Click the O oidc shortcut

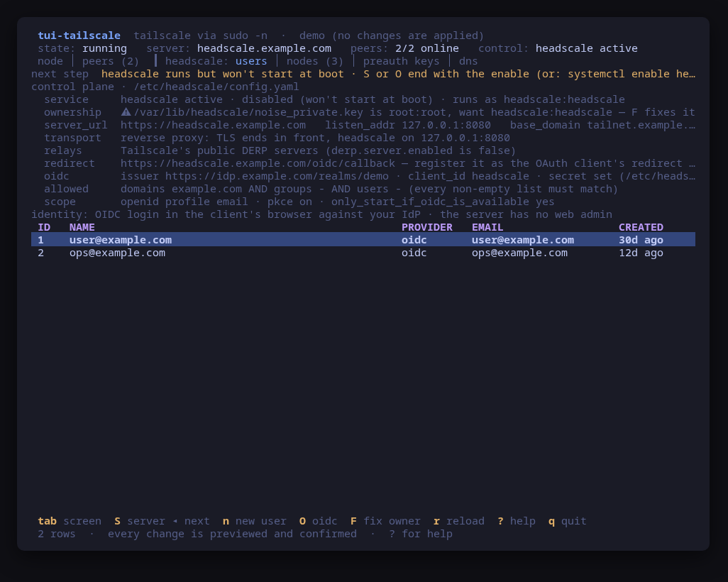click(x=318, y=521)
